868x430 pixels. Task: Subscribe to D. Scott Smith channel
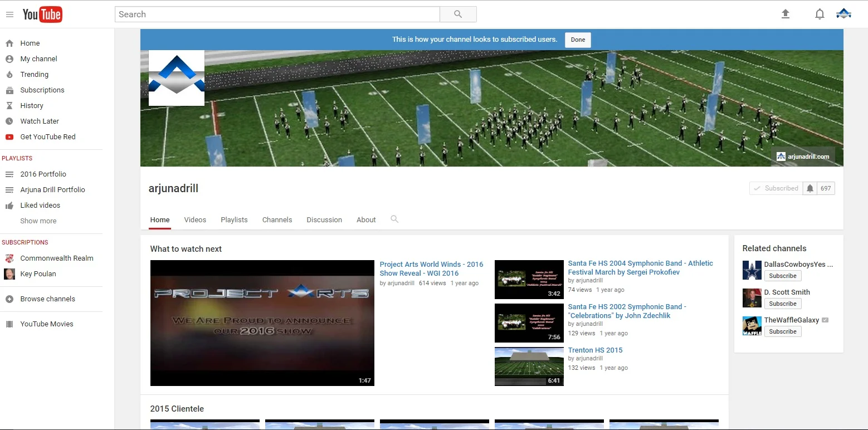coord(783,304)
